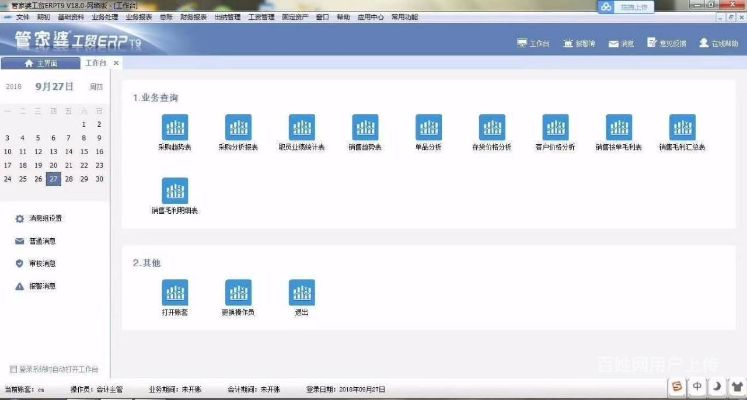Open the 出纳管理 menu
The image size is (747, 400).
pyautogui.click(x=227, y=17)
